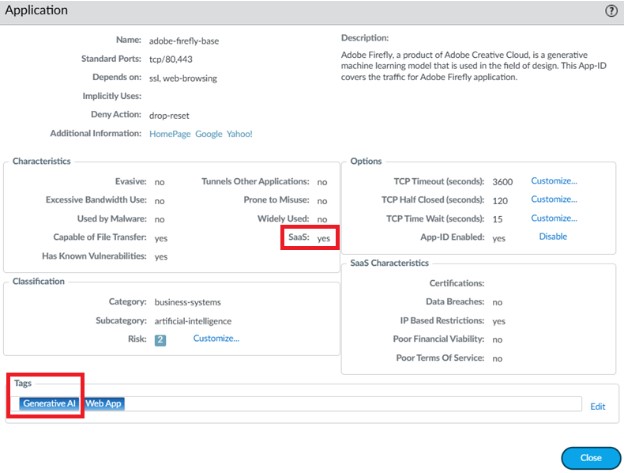Click the TCP Timeout value 3600

click(x=502, y=182)
